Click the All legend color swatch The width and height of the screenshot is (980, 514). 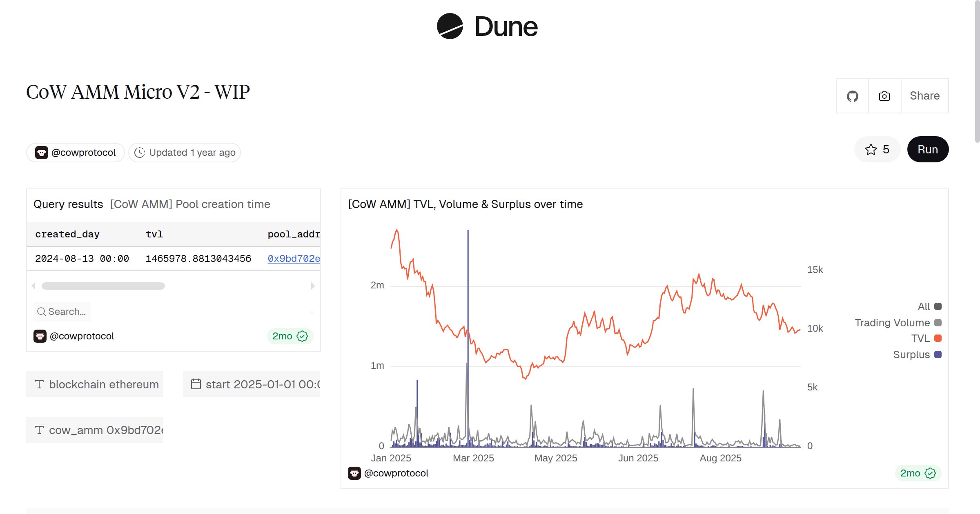[x=938, y=306]
